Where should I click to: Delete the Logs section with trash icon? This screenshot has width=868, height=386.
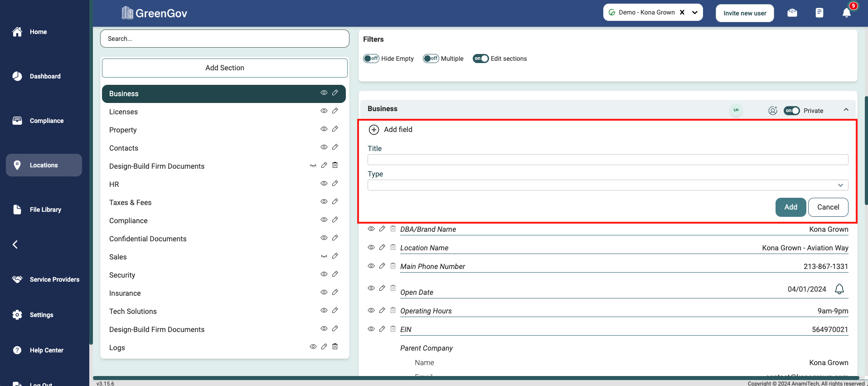(335, 347)
